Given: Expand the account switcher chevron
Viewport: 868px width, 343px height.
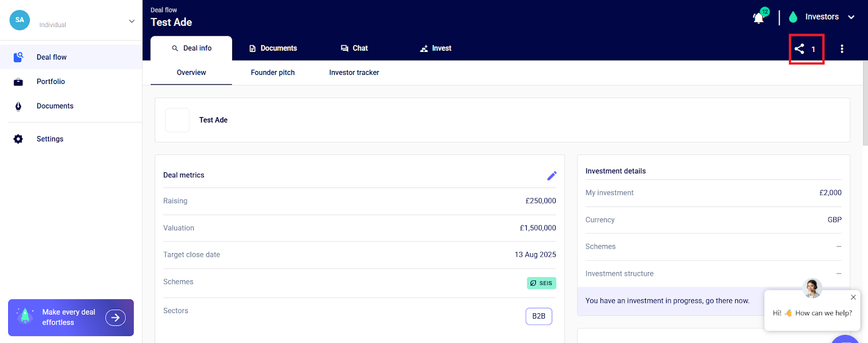Looking at the screenshot, I should pos(131,21).
